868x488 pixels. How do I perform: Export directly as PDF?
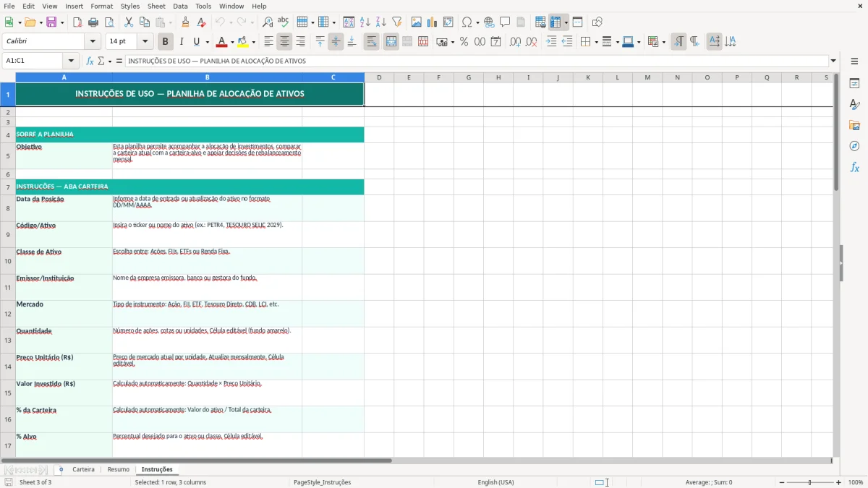pos(77,22)
